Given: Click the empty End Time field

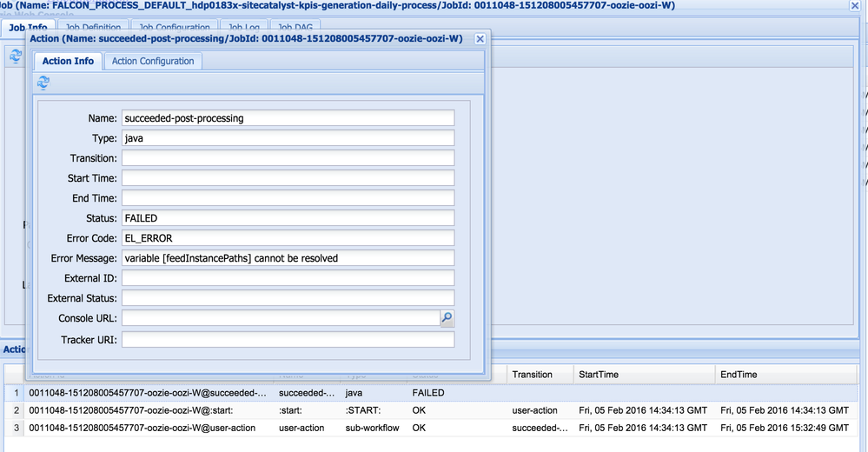Looking at the screenshot, I should coord(288,198).
